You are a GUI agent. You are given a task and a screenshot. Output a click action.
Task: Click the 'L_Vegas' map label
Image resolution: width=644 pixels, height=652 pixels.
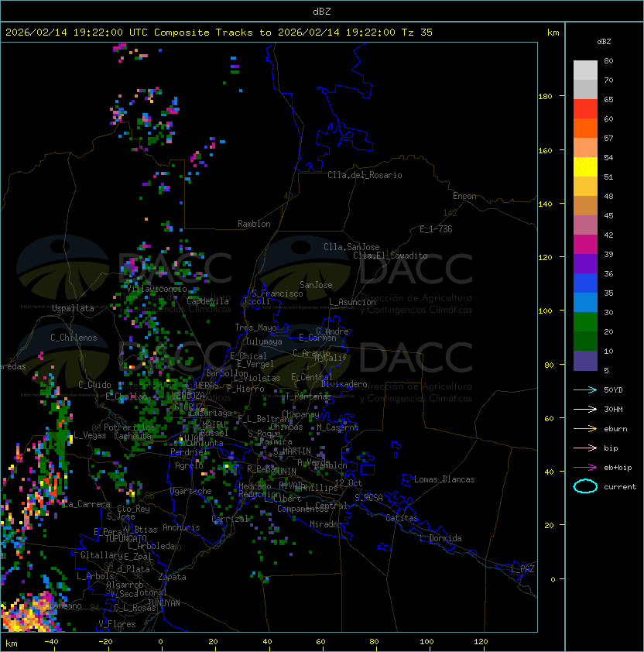click(90, 435)
